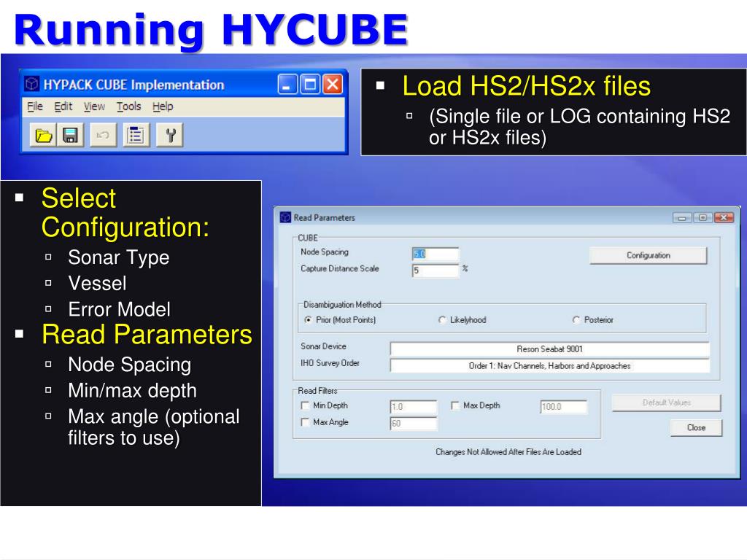Image resolution: width=747 pixels, height=560 pixels.
Task: Click the 'Sonar Type' bullet text
Action: pos(119,257)
